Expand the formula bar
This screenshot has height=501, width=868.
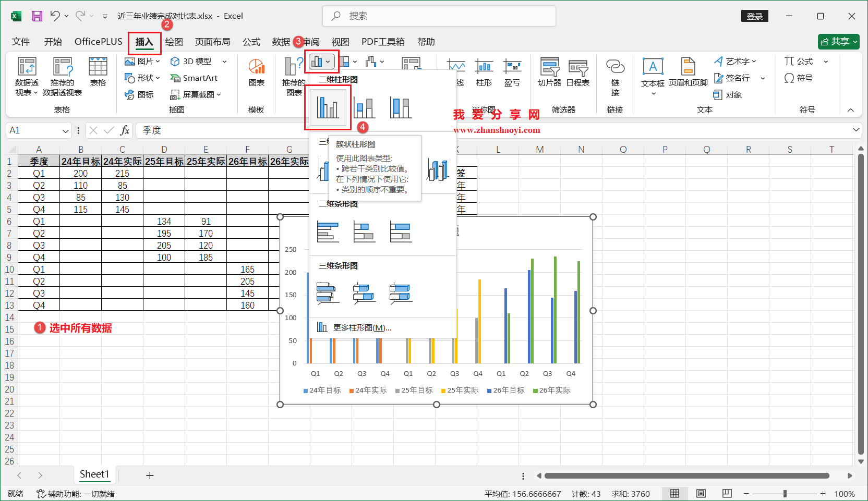(856, 130)
